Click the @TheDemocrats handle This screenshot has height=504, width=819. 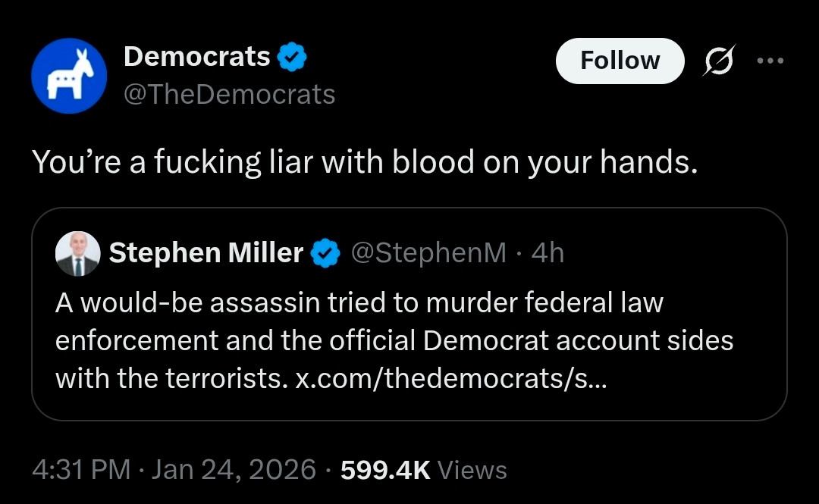229,95
